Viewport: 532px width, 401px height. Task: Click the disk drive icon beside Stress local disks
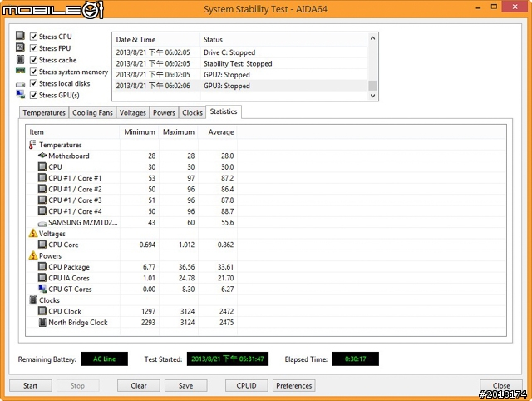coord(20,84)
